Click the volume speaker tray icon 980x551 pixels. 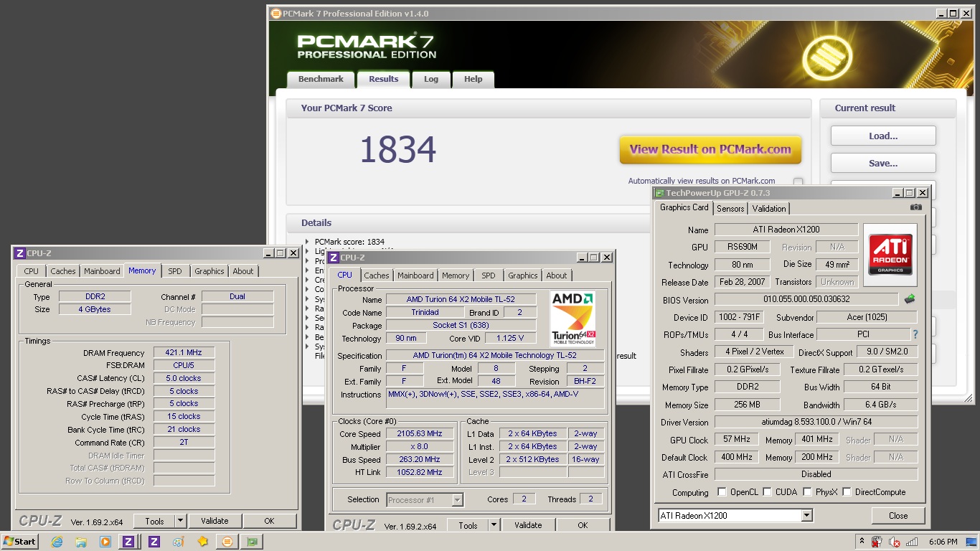[895, 542]
